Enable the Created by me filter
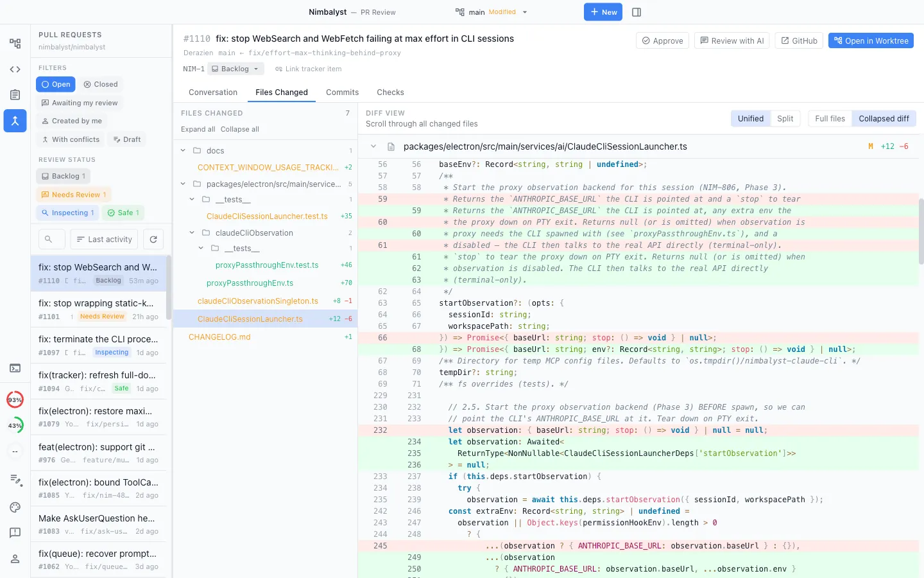The width and height of the screenshot is (924, 578). [x=72, y=121]
